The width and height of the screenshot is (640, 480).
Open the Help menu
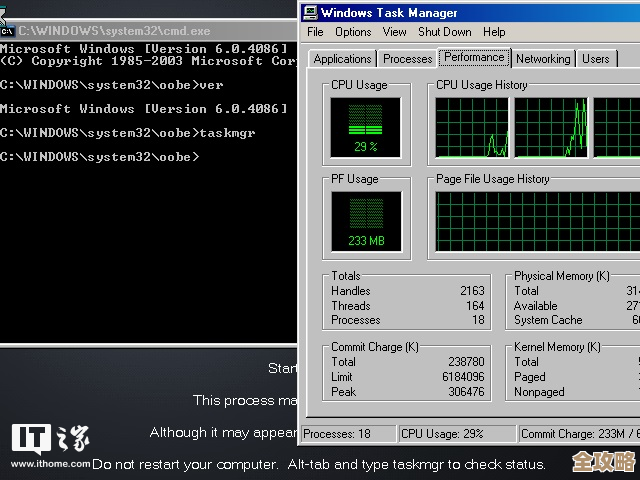click(x=494, y=32)
